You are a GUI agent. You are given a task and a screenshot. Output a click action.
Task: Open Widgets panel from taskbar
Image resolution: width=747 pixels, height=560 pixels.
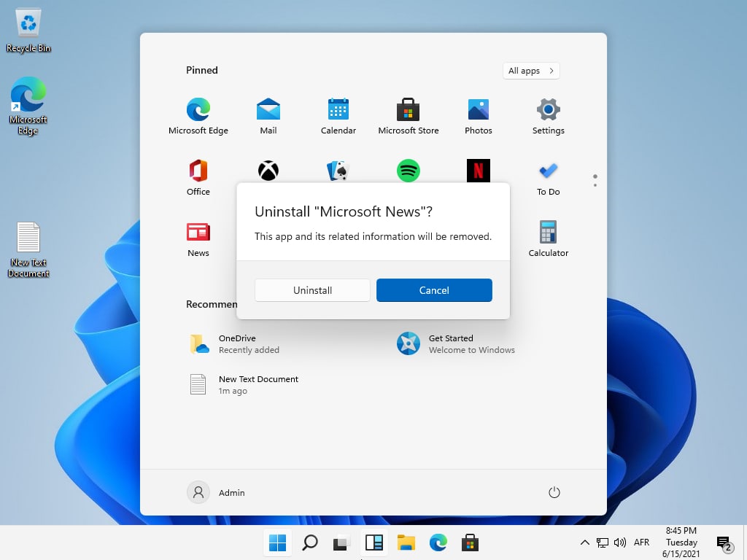[x=374, y=542]
